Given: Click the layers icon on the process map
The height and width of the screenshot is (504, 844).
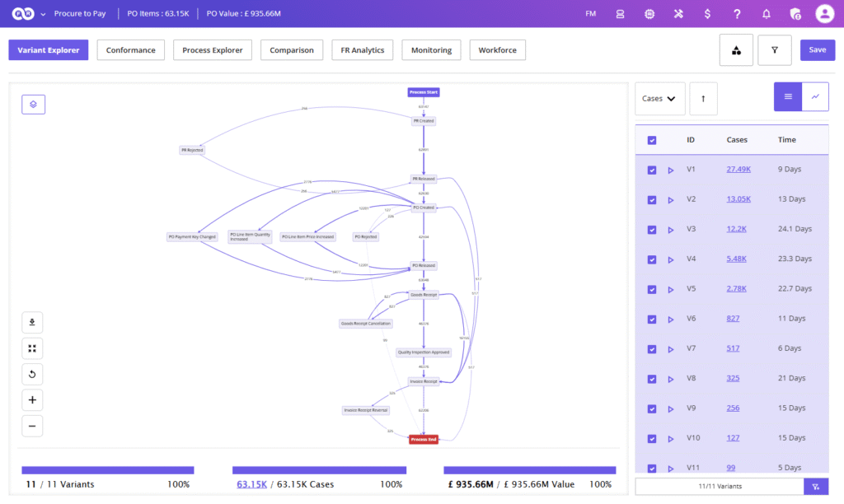Looking at the screenshot, I should [33, 105].
